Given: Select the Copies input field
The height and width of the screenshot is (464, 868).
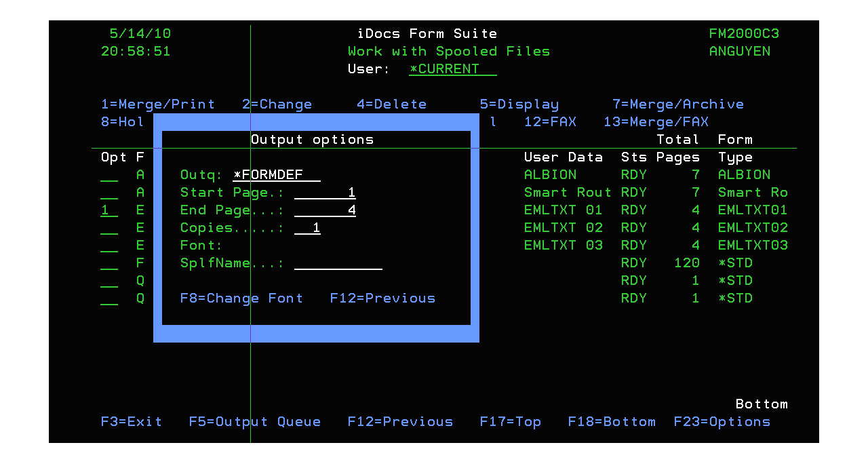Looking at the screenshot, I should coord(307,228).
